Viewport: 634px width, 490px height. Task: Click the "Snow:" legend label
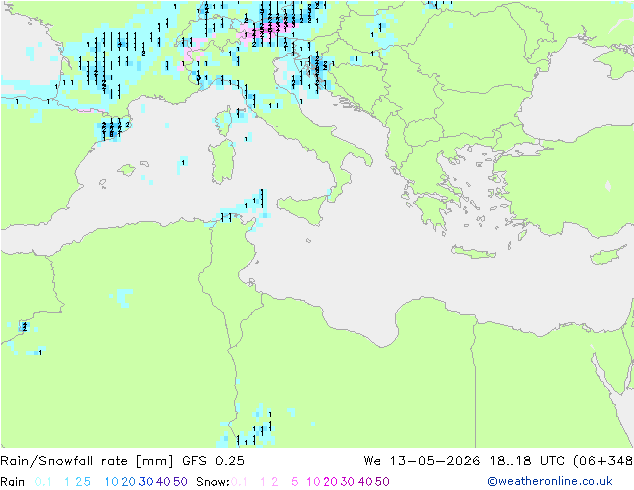pyautogui.click(x=213, y=482)
